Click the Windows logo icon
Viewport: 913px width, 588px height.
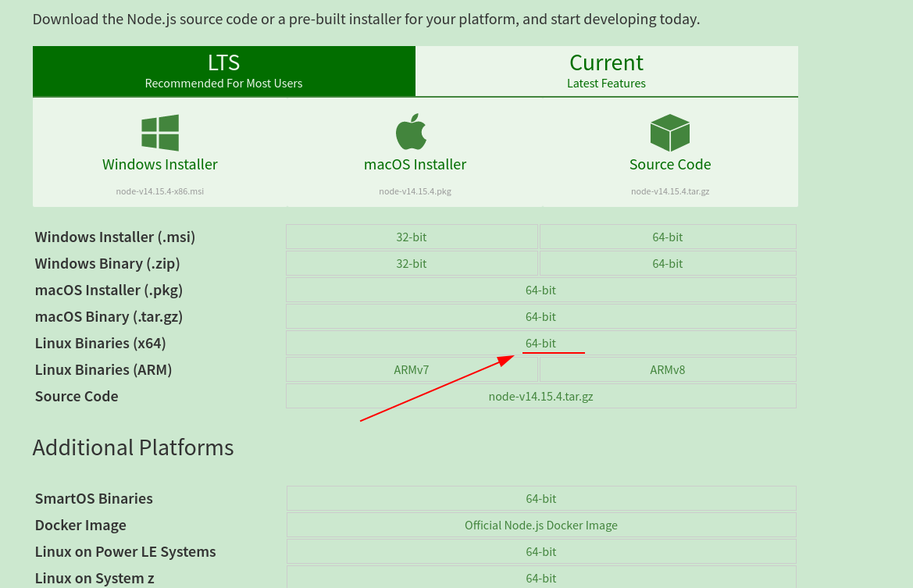[x=160, y=133]
